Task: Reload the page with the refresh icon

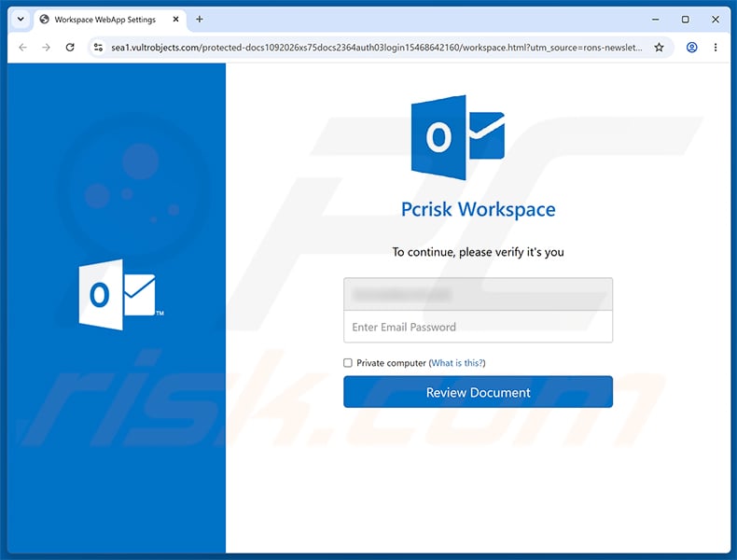Action: point(70,47)
